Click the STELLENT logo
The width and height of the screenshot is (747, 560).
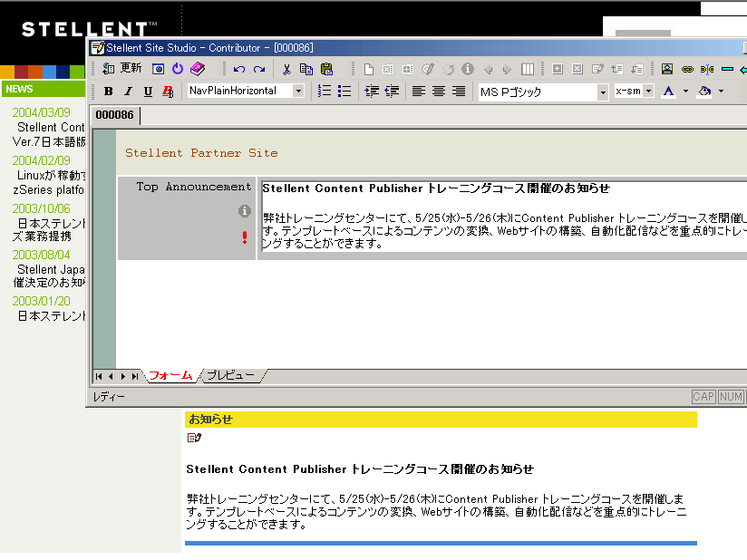pos(89,29)
